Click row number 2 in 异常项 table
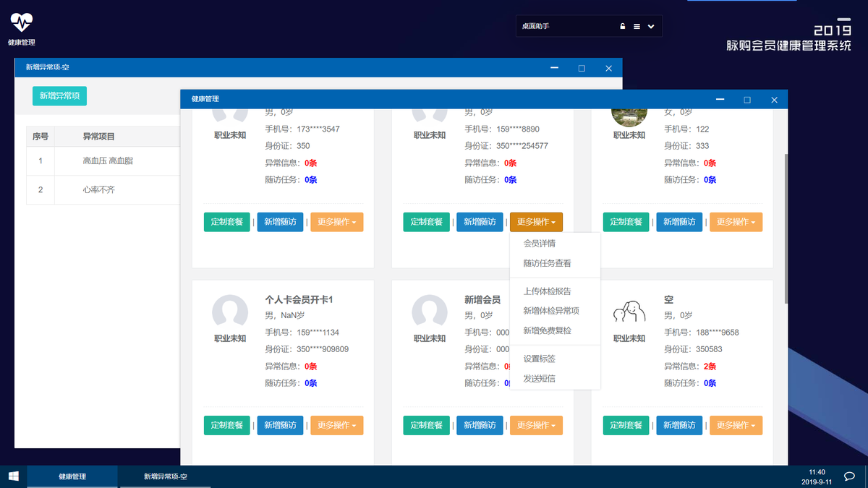 point(41,189)
